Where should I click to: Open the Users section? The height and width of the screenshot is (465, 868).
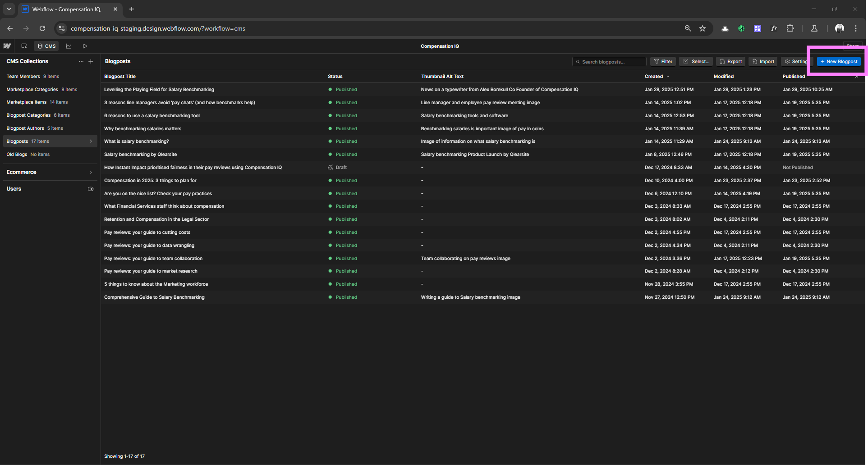[x=14, y=189]
